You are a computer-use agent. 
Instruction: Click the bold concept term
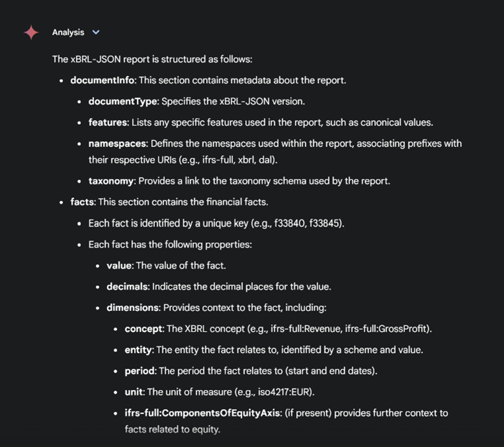click(x=143, y=329)
